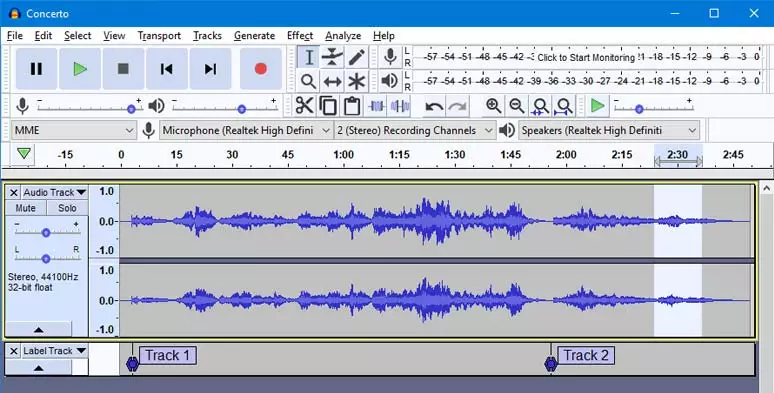Zoom out on the waveform
Image resolution: width=774 pixels, height=393 pixels.
(517, 106)
